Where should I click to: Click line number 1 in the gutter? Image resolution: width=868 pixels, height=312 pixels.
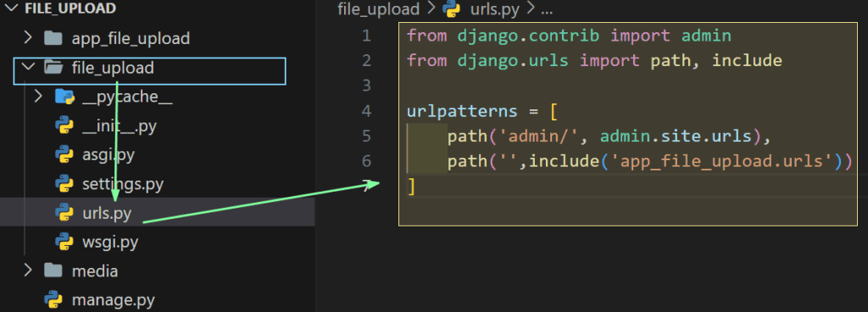pos(366,36)
